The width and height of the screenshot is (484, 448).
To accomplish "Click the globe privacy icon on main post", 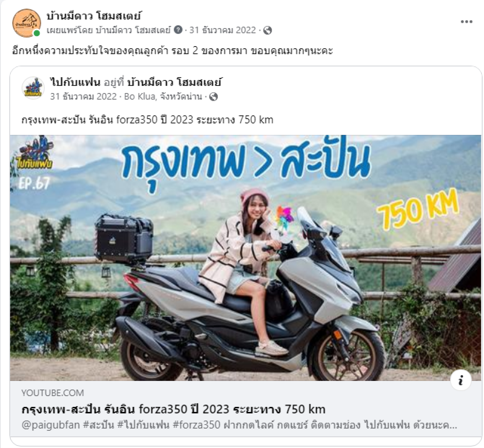I will tap(267, 31).
